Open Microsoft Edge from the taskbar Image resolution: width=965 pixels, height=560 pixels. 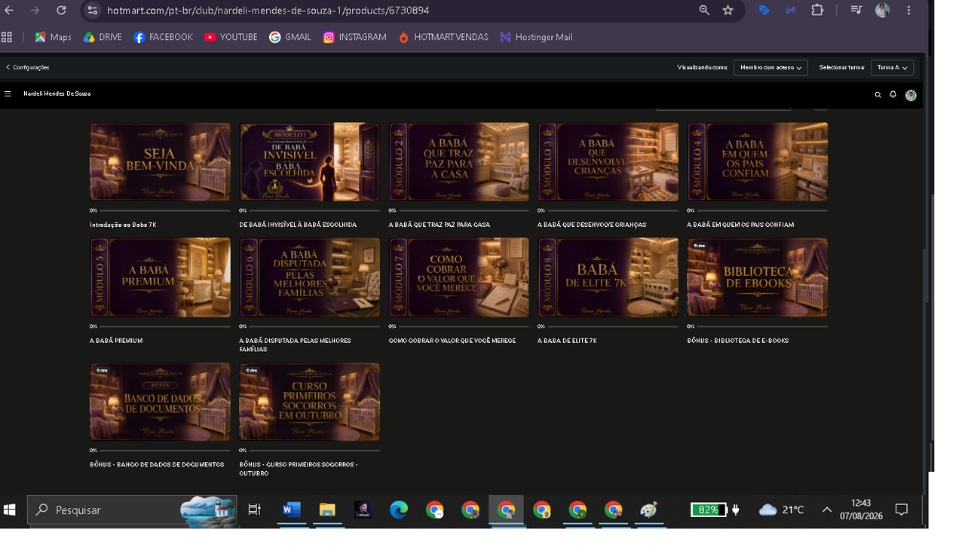click(398, 510)
